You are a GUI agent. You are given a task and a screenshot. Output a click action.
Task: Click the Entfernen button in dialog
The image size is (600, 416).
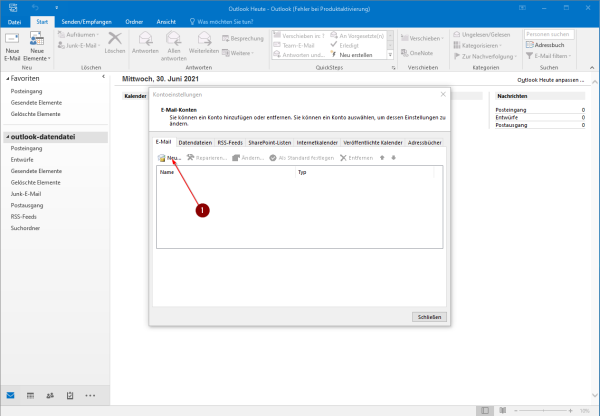[356, 158]
